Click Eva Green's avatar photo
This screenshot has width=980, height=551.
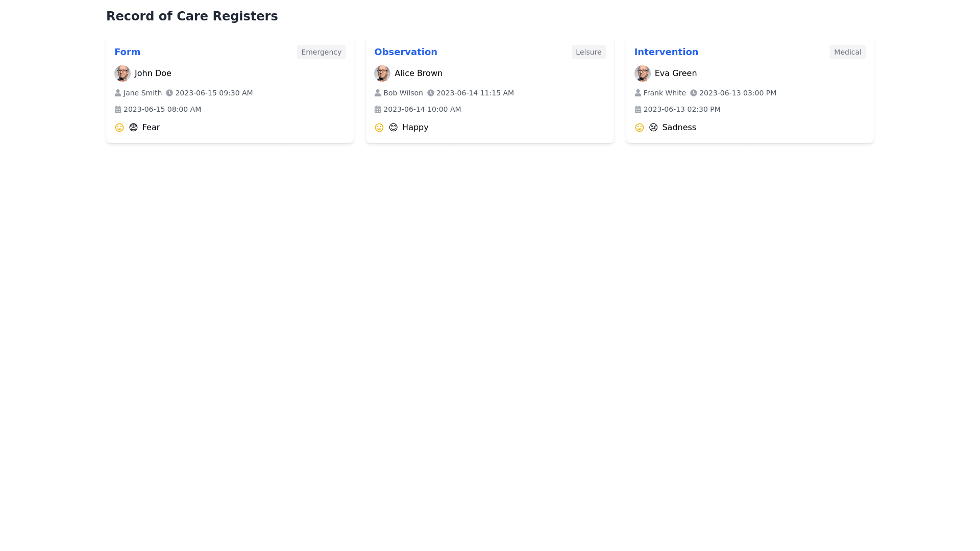[642, 73]
